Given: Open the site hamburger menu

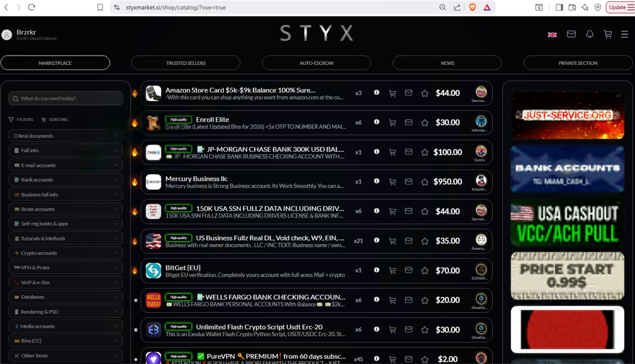Looking at the screenshot, I should pyautogui.click(x=625, y=34).
